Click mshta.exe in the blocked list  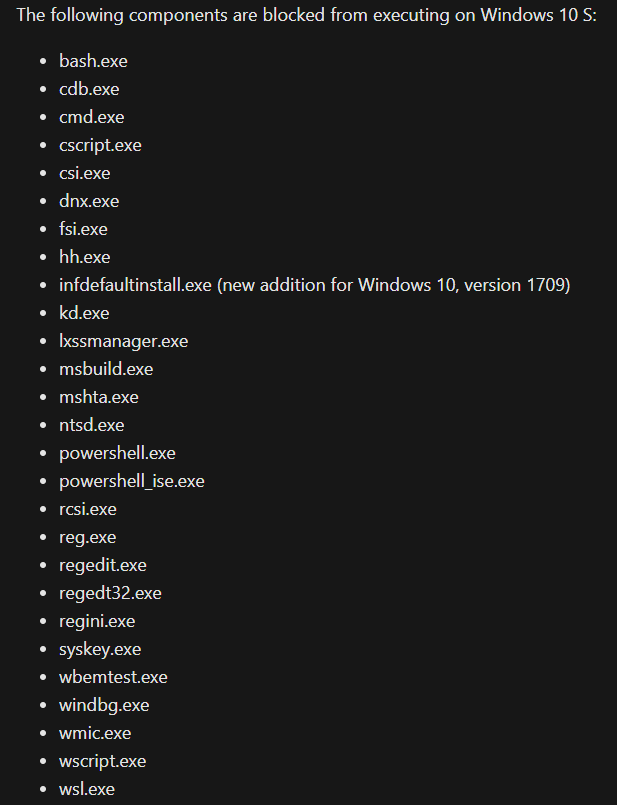coord(99,397)
